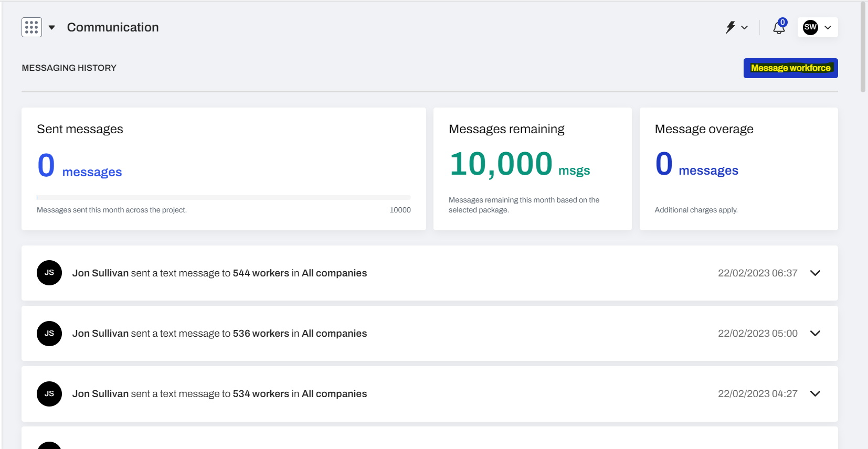
Task: Click the 10,000 msgs remaining value
Action: point(520,164)
